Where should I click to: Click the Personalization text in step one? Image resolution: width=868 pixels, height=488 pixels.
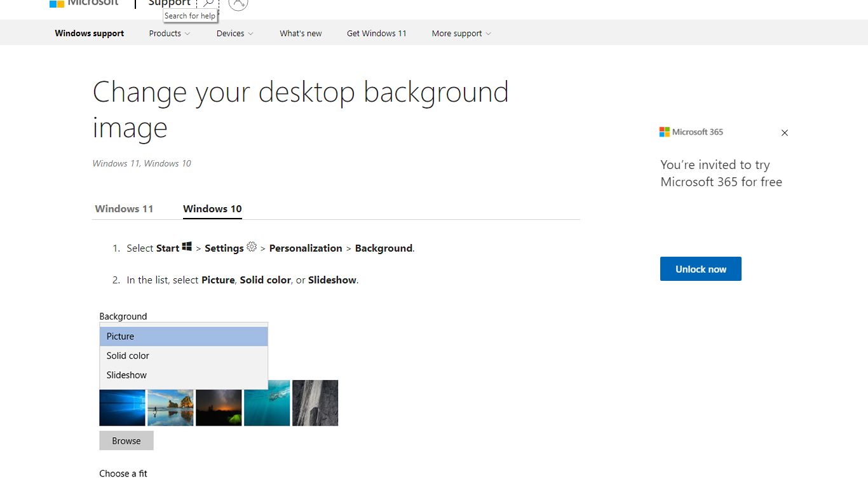click(306, 248)
